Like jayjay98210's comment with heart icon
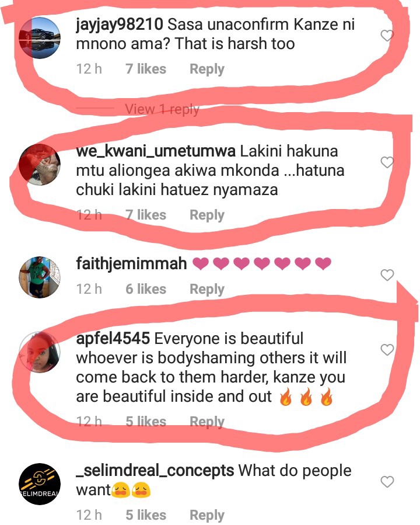 pos(387,36)
